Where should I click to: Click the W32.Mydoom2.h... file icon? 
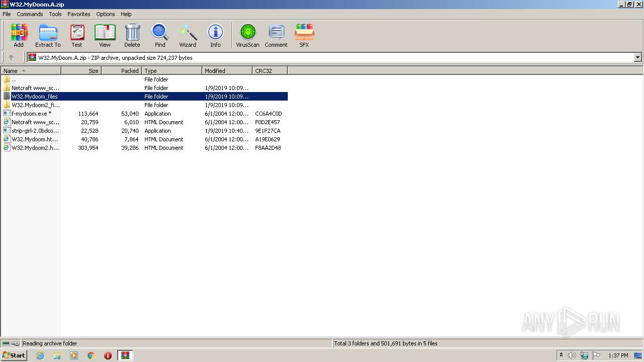coord(7,148)
